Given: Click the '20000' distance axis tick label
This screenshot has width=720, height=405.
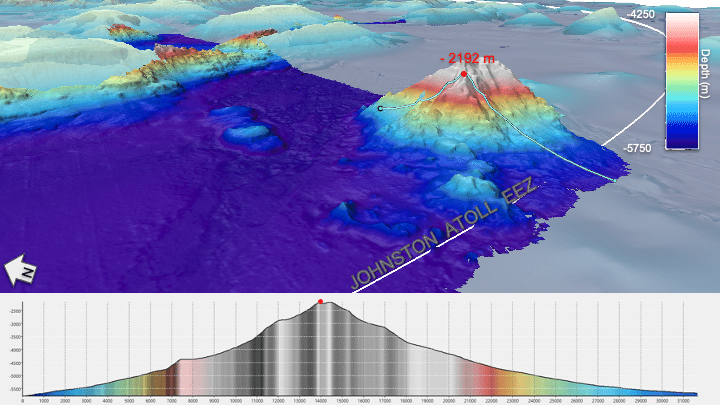Looking at the screenshot, I should 449,401.
